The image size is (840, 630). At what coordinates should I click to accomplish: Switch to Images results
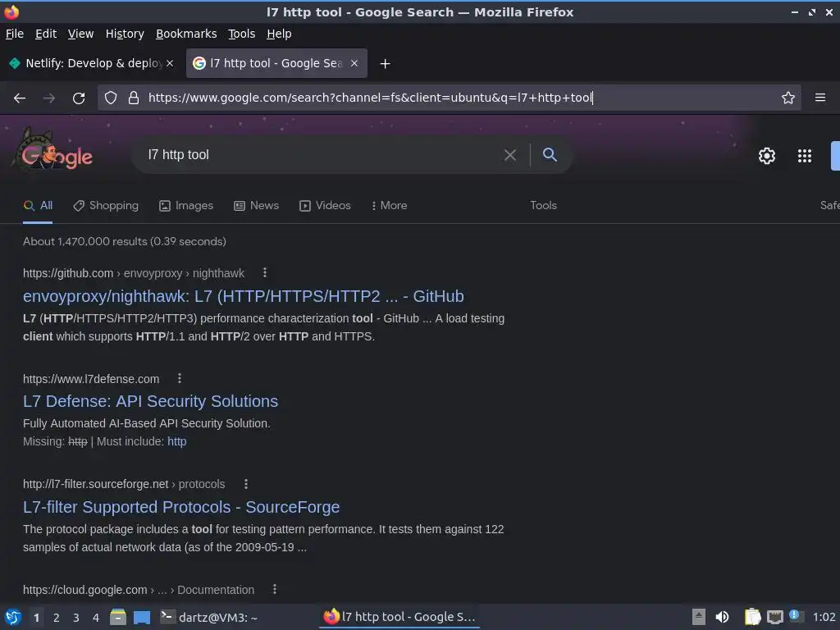pyautogui.click(x=186, y=206)
